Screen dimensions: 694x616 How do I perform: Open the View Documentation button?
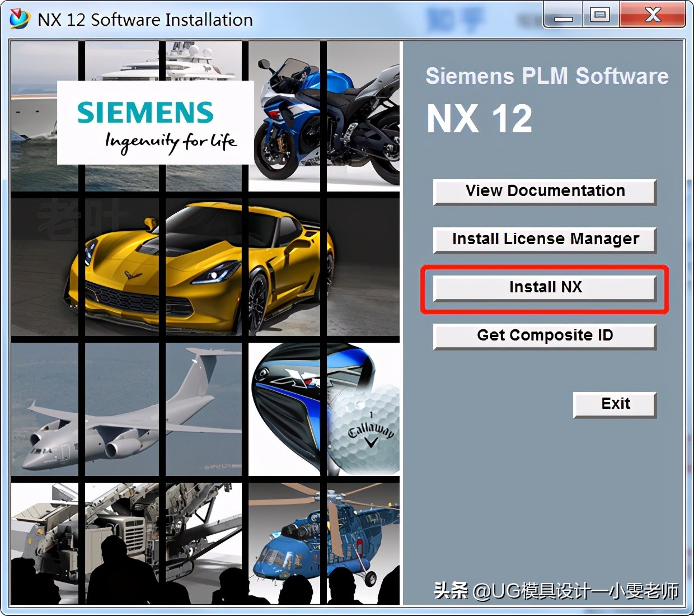[x=545, y=192]
